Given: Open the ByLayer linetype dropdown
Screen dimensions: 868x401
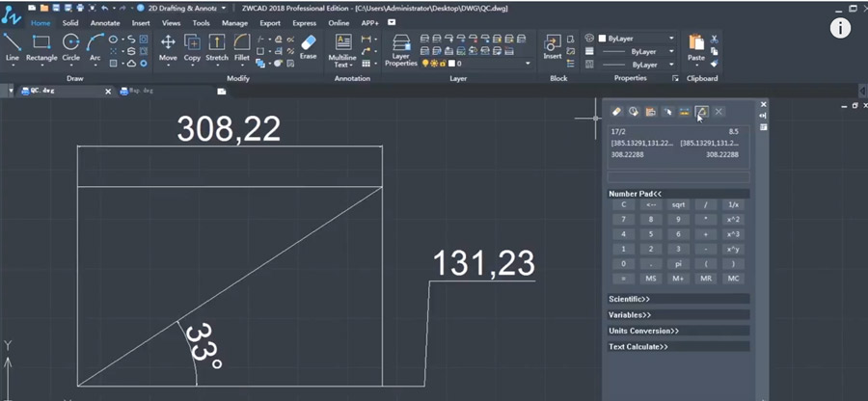Looking at the screenshot, I should tap(671, 51).
